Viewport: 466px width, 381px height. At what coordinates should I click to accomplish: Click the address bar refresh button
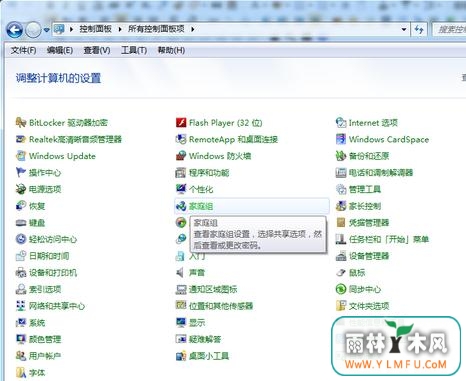419,29
